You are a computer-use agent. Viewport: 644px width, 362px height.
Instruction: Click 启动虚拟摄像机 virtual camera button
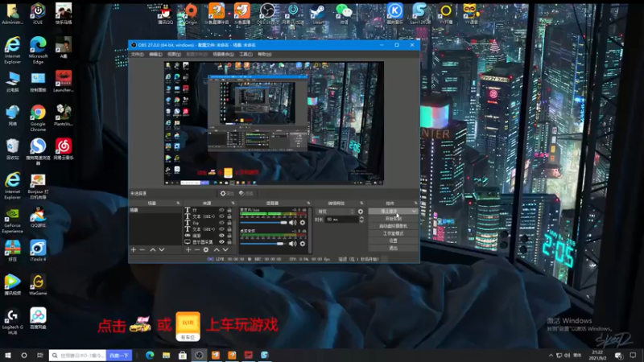point(393,226)
